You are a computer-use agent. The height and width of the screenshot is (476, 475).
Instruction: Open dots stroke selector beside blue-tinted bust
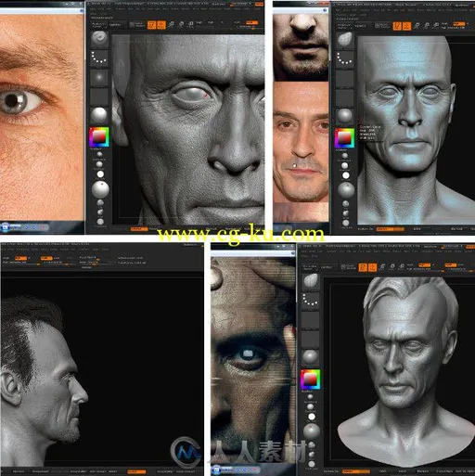[x=344, y=58]
